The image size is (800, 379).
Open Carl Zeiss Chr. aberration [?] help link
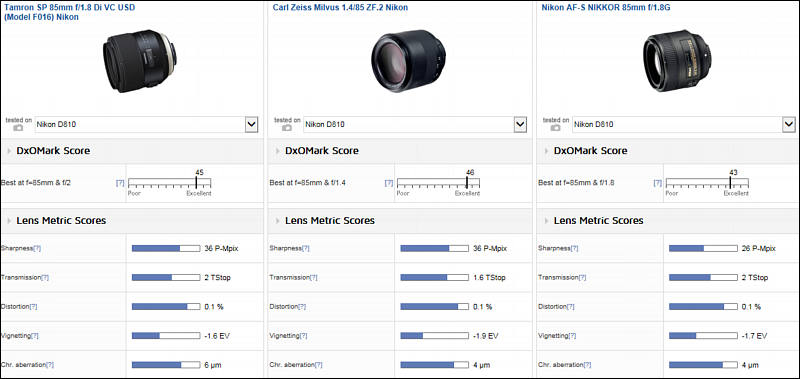(318, 365)
